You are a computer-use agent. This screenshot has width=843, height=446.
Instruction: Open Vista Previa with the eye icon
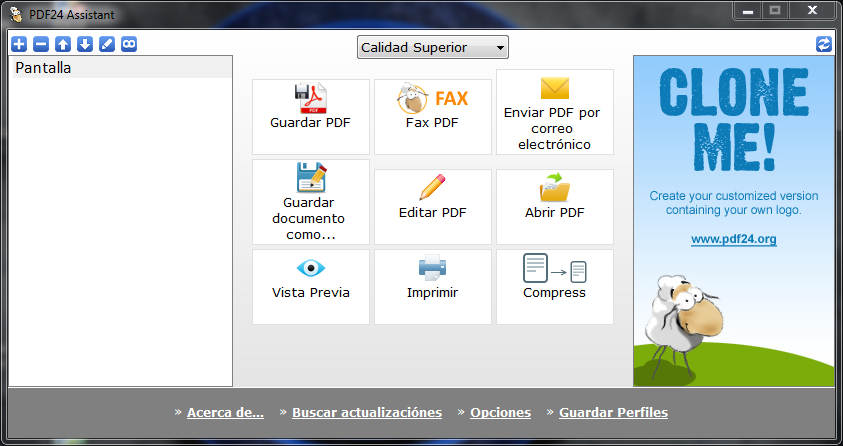point(311,286)
